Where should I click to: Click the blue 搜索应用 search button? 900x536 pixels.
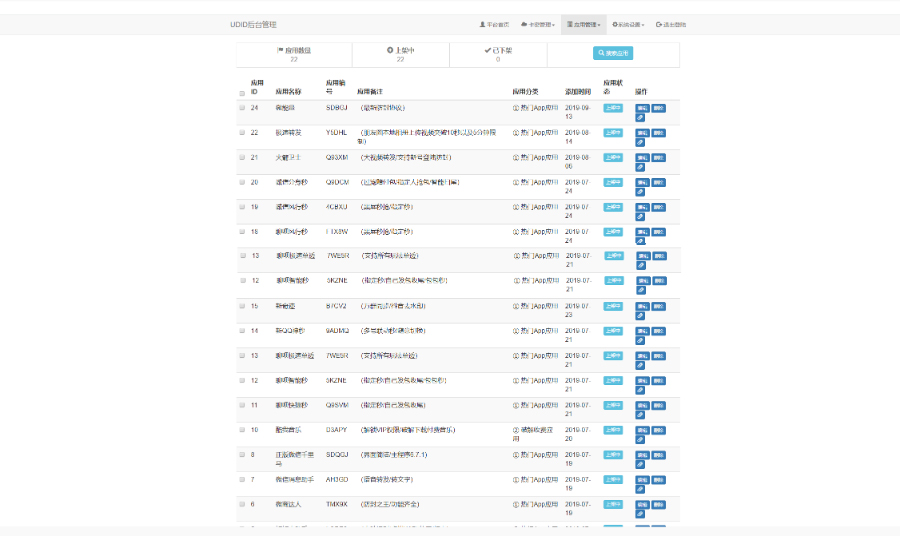(613, 53)
